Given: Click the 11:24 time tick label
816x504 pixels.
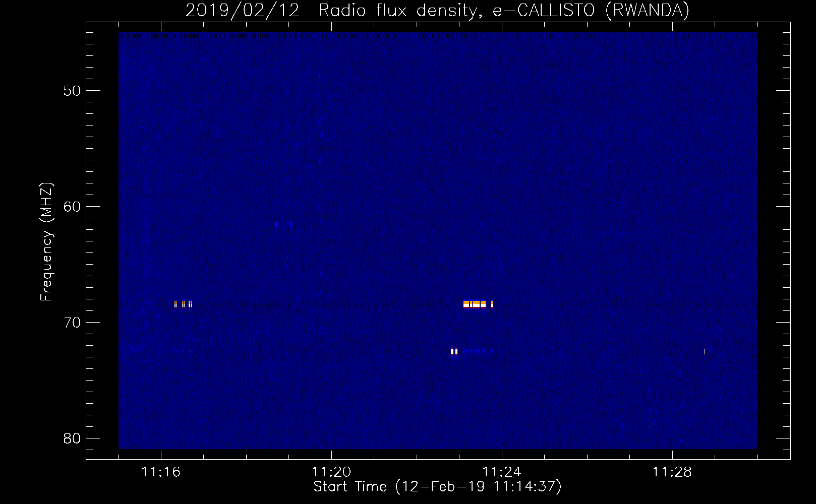Looking at the screenshot, I should 502,472.
